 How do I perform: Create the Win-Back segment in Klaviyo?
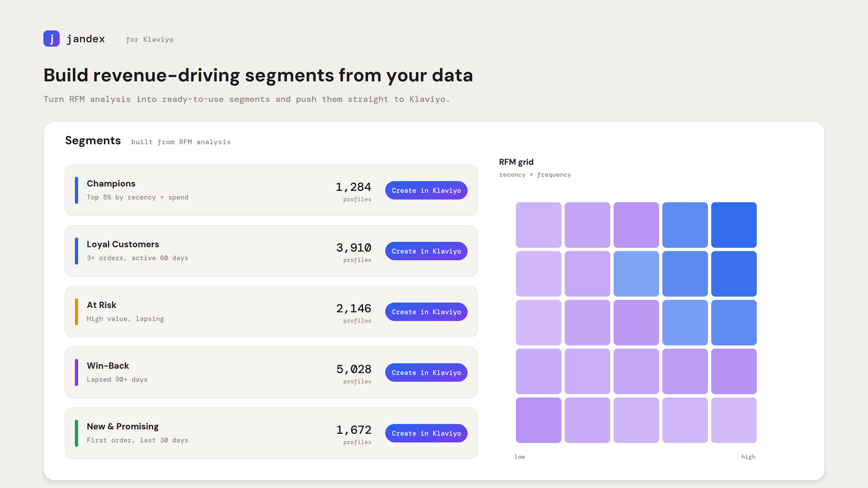point(426,373)
